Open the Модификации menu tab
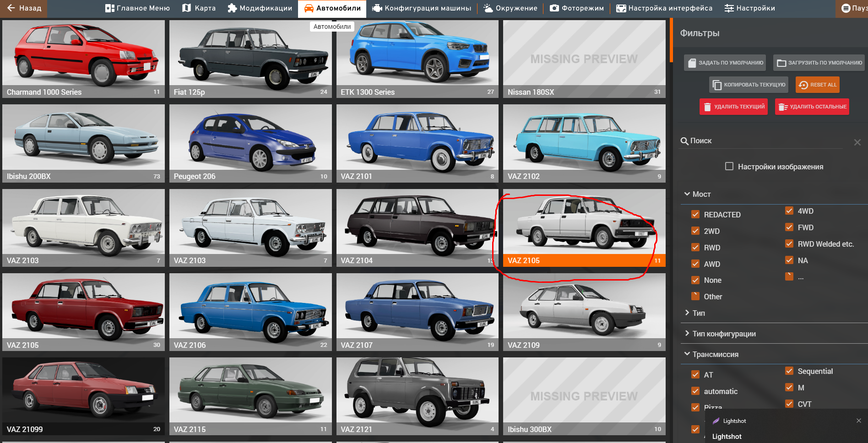Image resolution: width=868 pixels, height=443 pixels. 260,8
